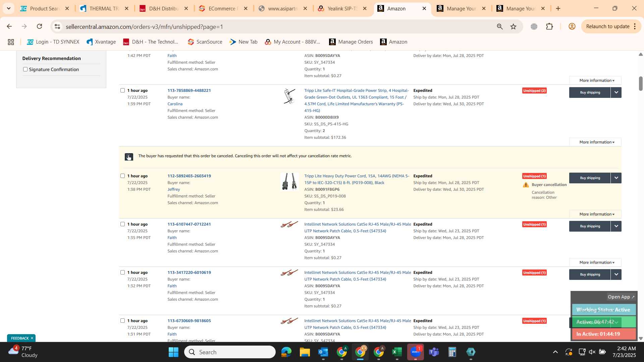Expand More information for Carolina's order
Image resolution: width=644 pixels, height=362 pixels.
[x=595, y=142]
